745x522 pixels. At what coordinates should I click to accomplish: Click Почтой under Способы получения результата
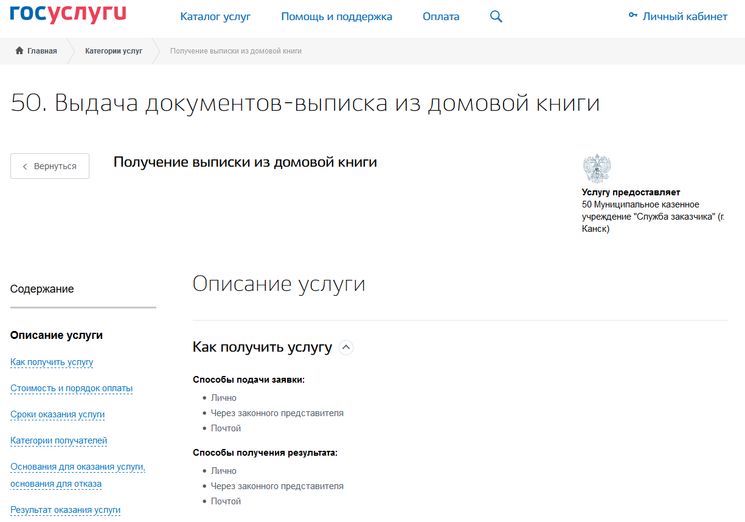(x=226, y=501)
